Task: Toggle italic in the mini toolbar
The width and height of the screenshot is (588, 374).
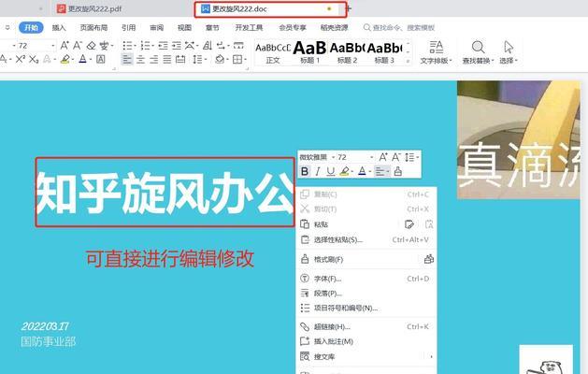Action: (318, 171)
